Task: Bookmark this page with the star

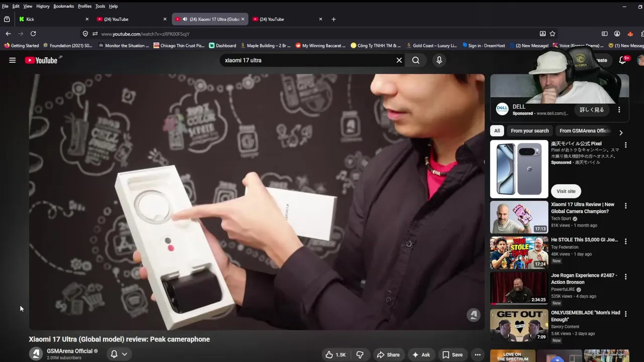Action: point(552,34)
